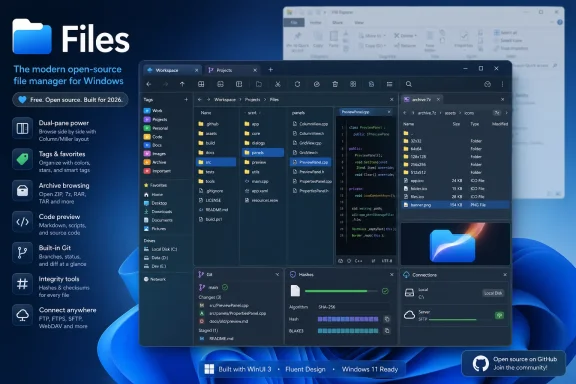Image resolution: width=576 pixels, height=384 pixels.
Task: Select the archive.7z pane tab
Action: click(x=422, y=100)
